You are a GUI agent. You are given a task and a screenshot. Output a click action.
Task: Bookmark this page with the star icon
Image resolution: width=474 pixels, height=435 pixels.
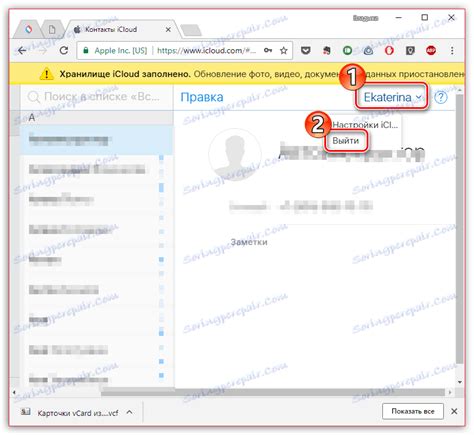point(284,51)
